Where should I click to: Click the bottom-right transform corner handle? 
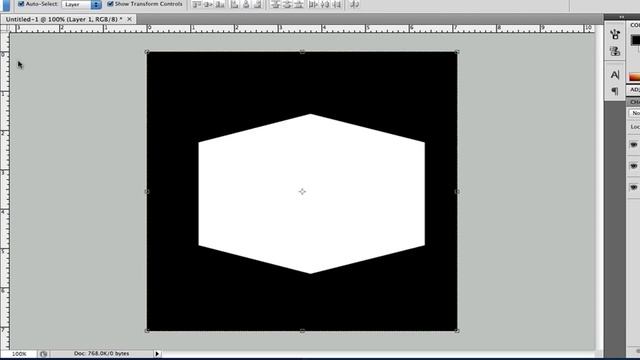coord(457,331)
